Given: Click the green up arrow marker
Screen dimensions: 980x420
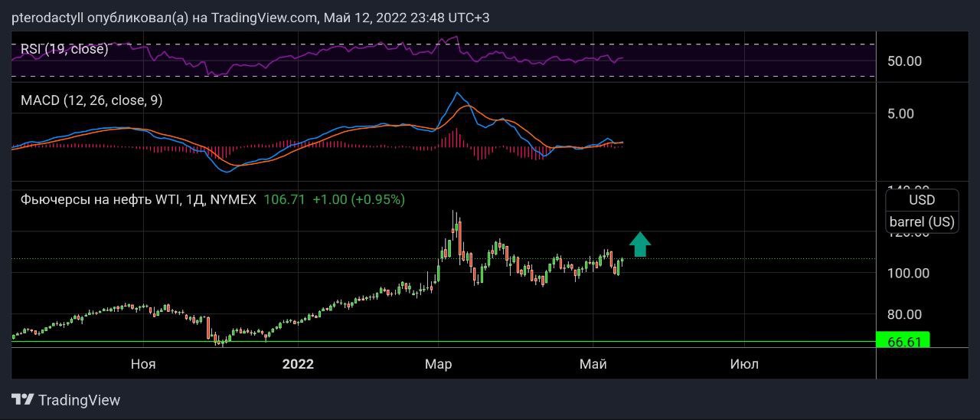Looking at the screenshot, I should [640, 244].
